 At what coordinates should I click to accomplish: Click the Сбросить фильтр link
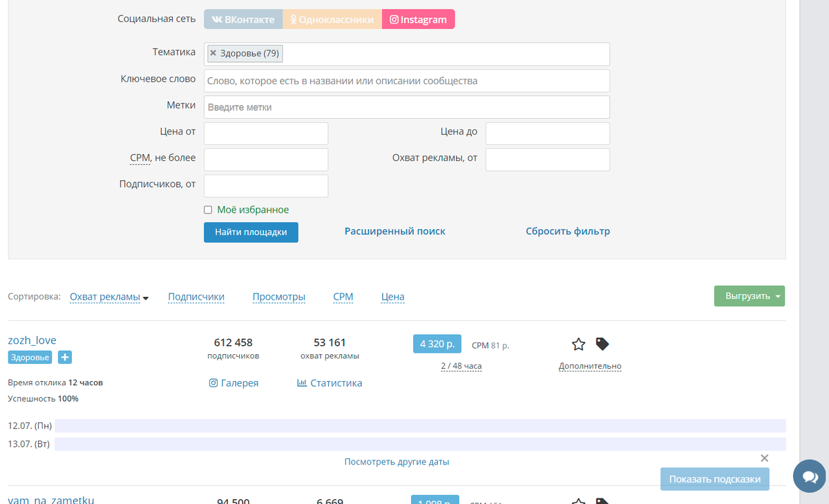click(568, 231)
